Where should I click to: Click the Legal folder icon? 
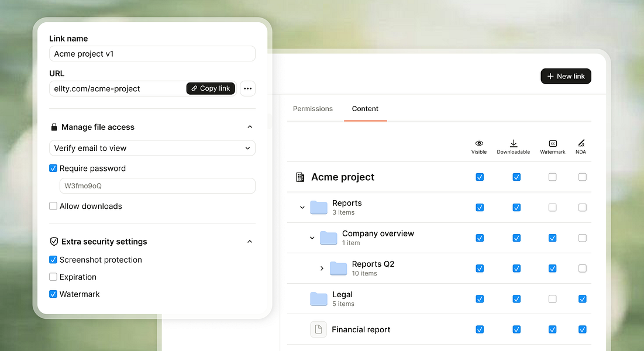click(319, 299)
